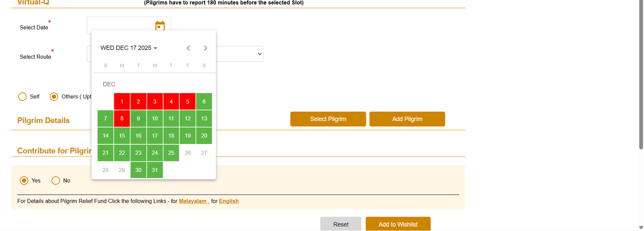Click the page vertical scrollbar thumb
644x231 pixels.
coord(641,75)
